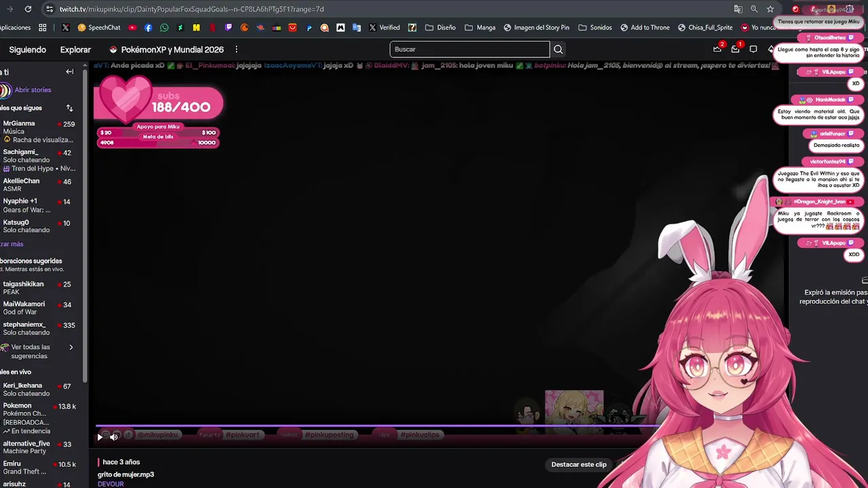Open the X bookmark next to the apps grid
868x488 pixels.
point(65,28)
